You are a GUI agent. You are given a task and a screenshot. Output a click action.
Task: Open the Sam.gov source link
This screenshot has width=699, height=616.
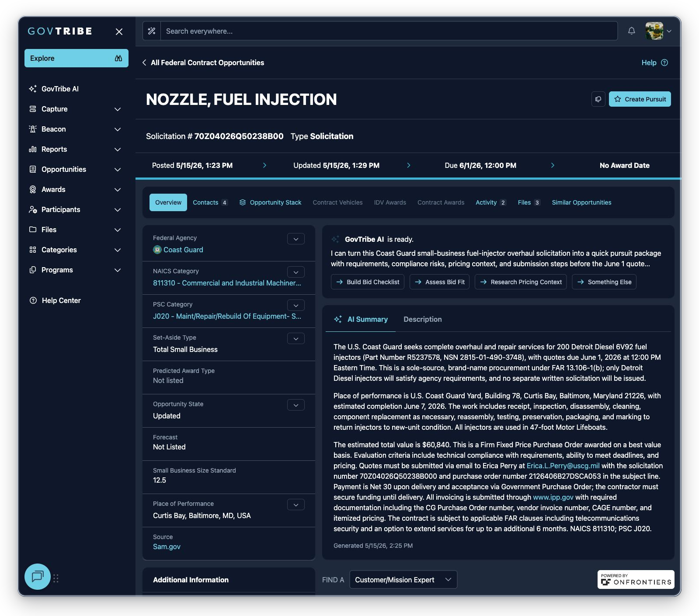tap(167, 546)
